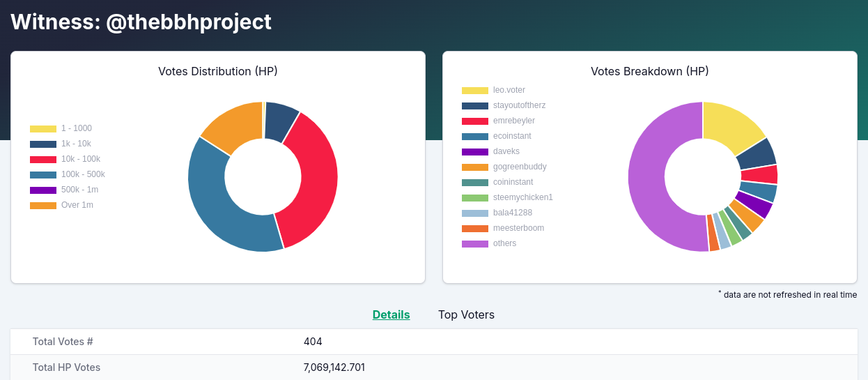Toggle daveks legend swatch
Screen dimensions: 868x380
point(475,152)
